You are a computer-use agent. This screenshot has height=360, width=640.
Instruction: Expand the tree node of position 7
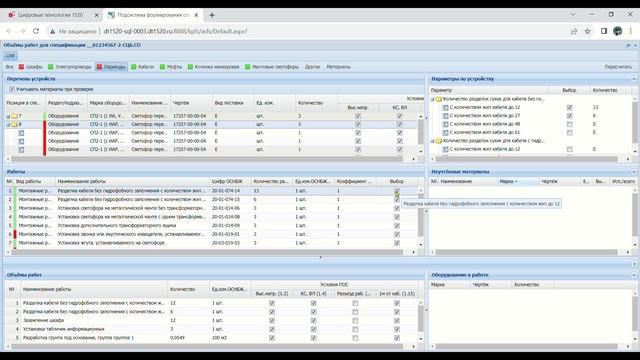tap(8, 116)
